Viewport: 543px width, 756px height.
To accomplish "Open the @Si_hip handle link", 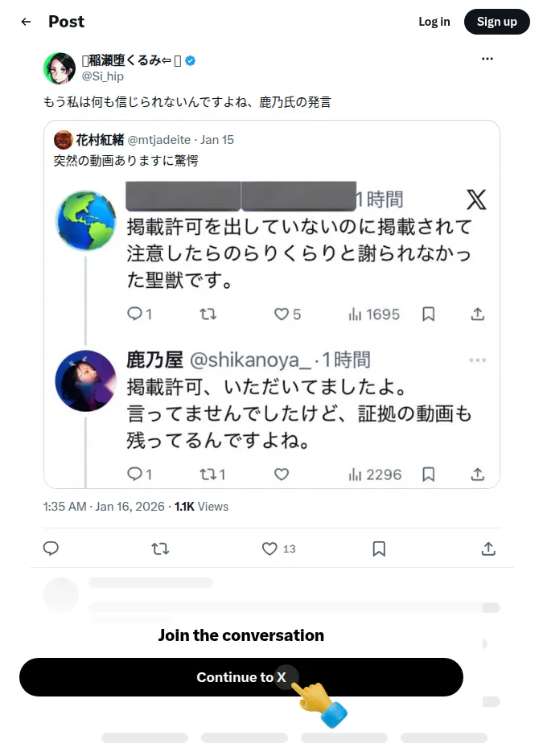I will tap(102, 76).
